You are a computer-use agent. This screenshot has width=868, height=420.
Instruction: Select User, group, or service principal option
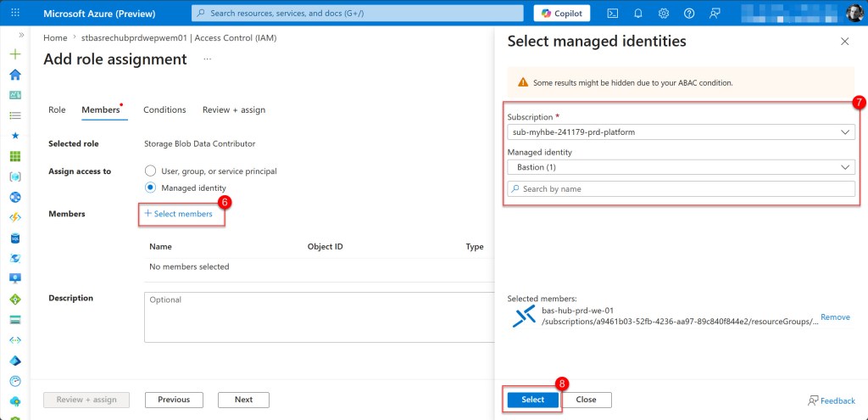click(x=151, y=171)
